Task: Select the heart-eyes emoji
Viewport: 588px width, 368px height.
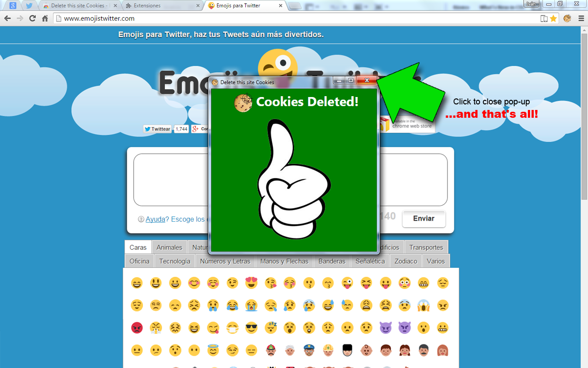Action: pyautogui.click(x=251, y=283)
